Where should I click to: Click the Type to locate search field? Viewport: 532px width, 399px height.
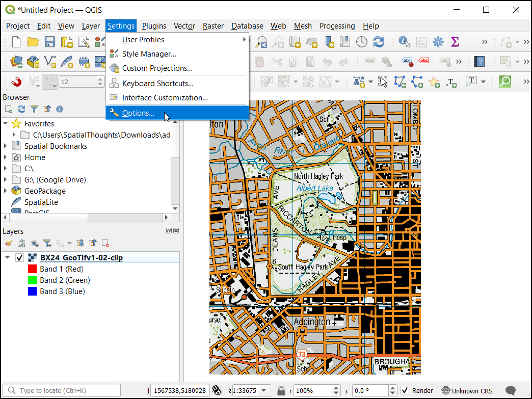click(x=64, y=391)
